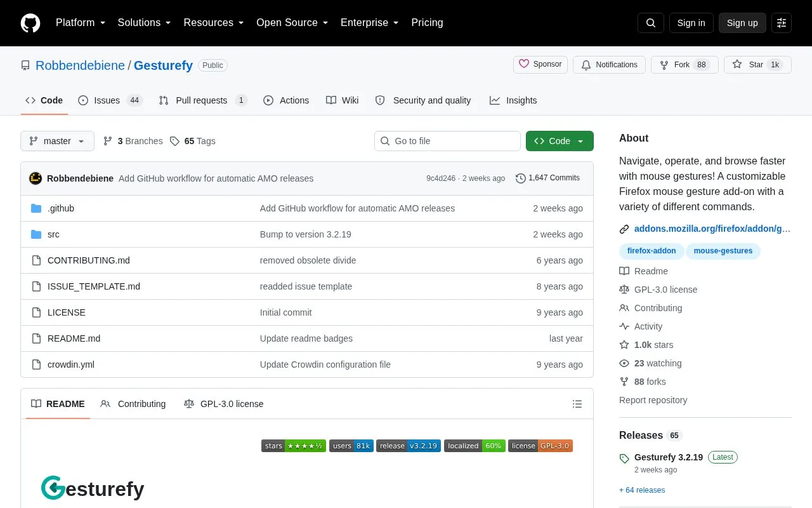
Task: Fork the Gesturefy repository
Action: [x=684, y=65]
